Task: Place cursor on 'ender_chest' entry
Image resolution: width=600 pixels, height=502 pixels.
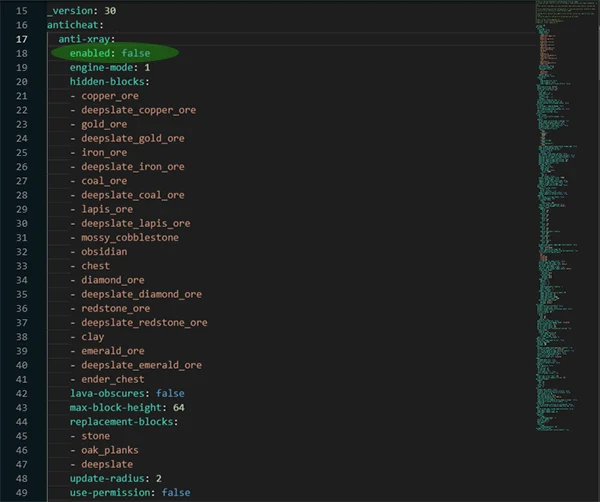Action: coord(115,379)
